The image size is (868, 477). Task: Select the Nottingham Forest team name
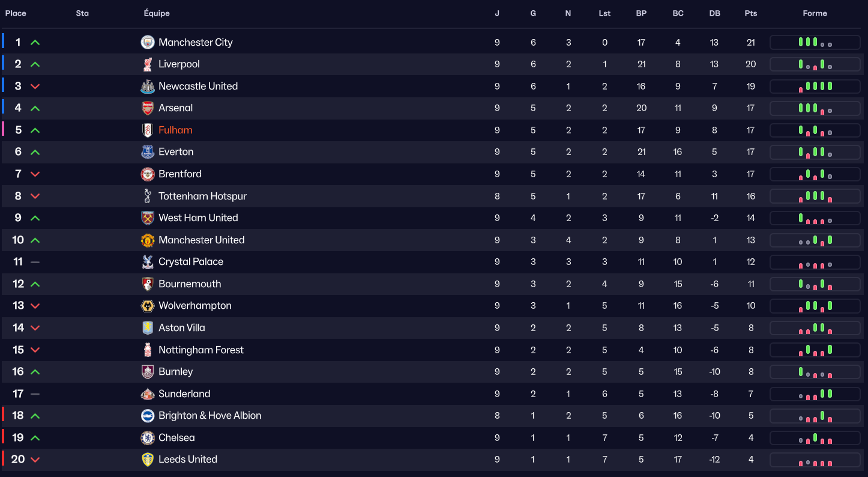[201, 350]
